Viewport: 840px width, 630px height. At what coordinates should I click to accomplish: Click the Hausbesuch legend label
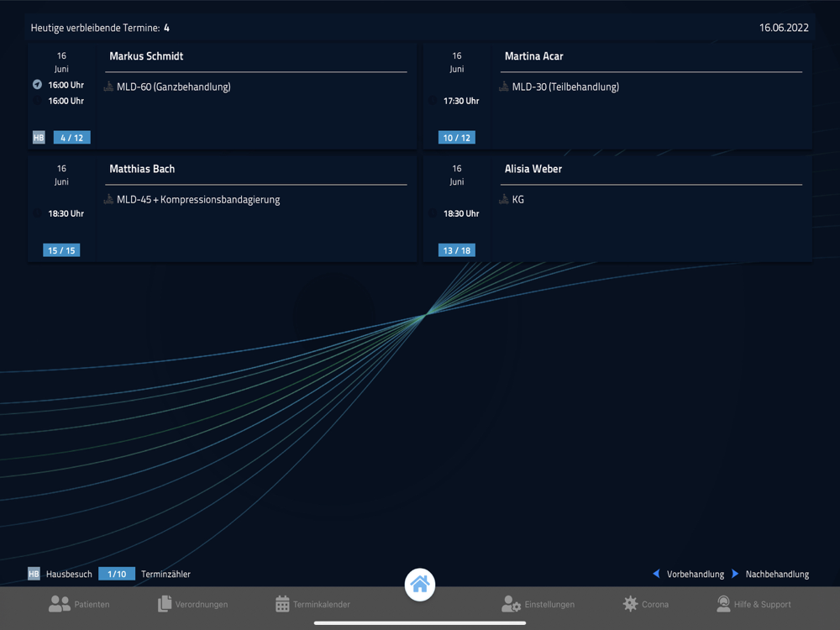click(69, 574)
